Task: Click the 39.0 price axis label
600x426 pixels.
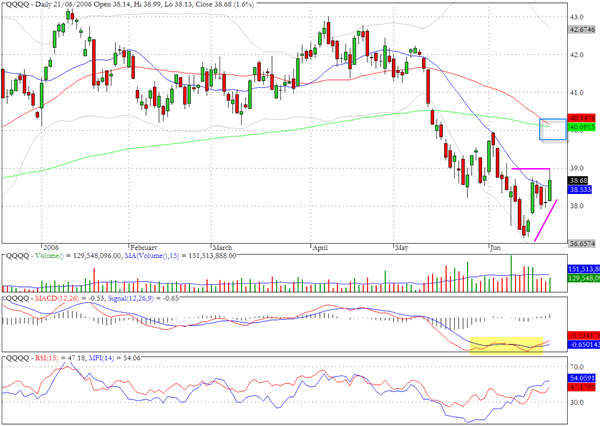Action: pos(577,168)
